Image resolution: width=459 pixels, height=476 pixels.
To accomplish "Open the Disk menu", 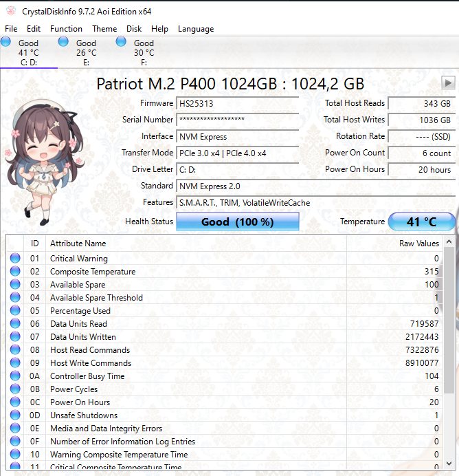I will (134, 29).
